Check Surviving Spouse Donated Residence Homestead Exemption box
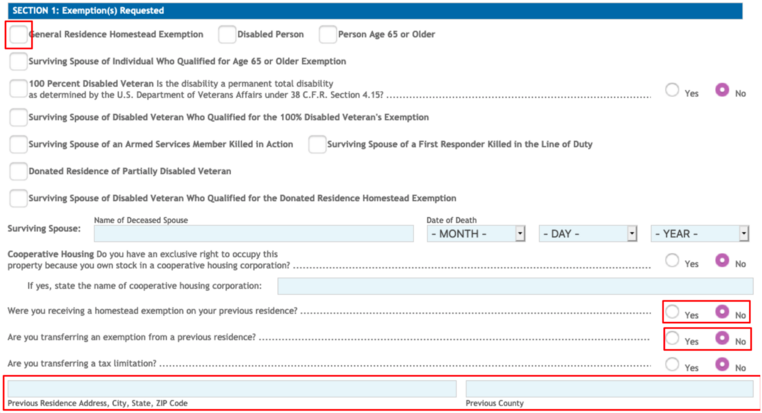Viewport: 762px width, 413px height. (18, 198)
